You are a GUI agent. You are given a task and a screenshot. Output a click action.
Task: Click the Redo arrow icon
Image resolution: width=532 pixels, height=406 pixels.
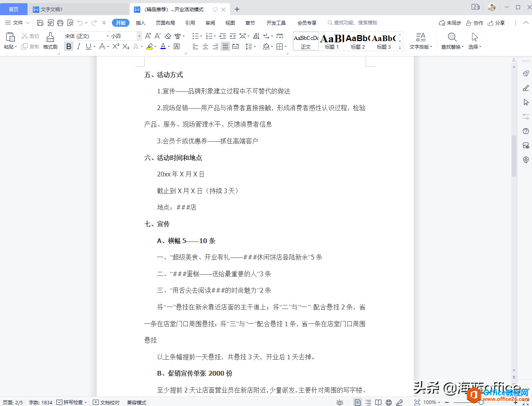94,23
